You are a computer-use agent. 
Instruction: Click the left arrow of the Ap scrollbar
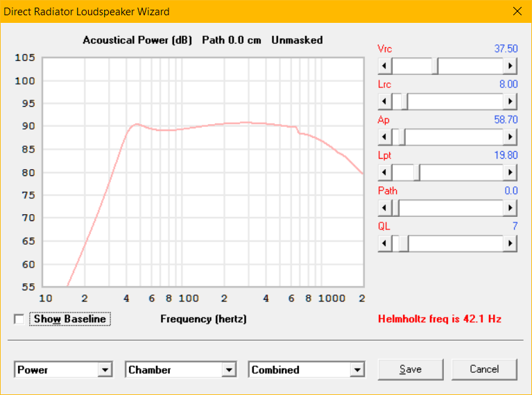point(385,137)
